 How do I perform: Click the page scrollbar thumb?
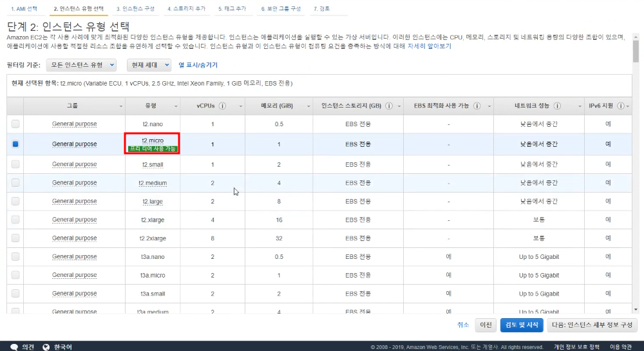click(x=636, y=52)
